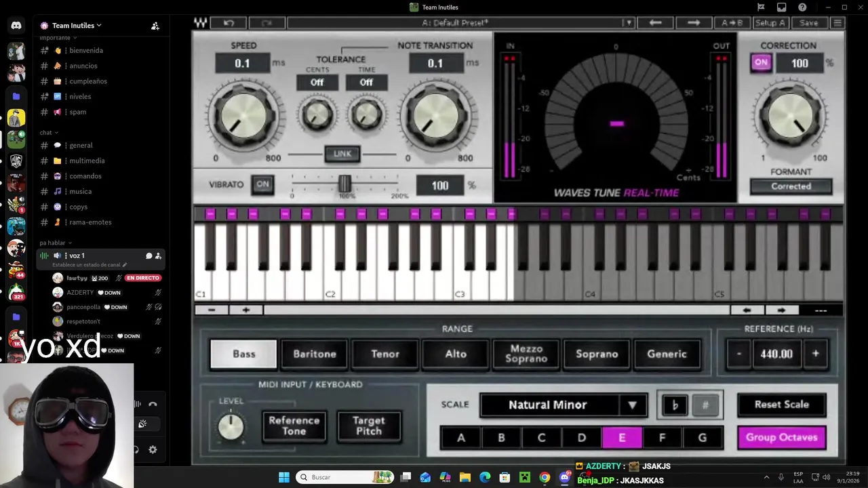Click invite people icon beside server name
The image size is (868, 488).
click(155, 26)
